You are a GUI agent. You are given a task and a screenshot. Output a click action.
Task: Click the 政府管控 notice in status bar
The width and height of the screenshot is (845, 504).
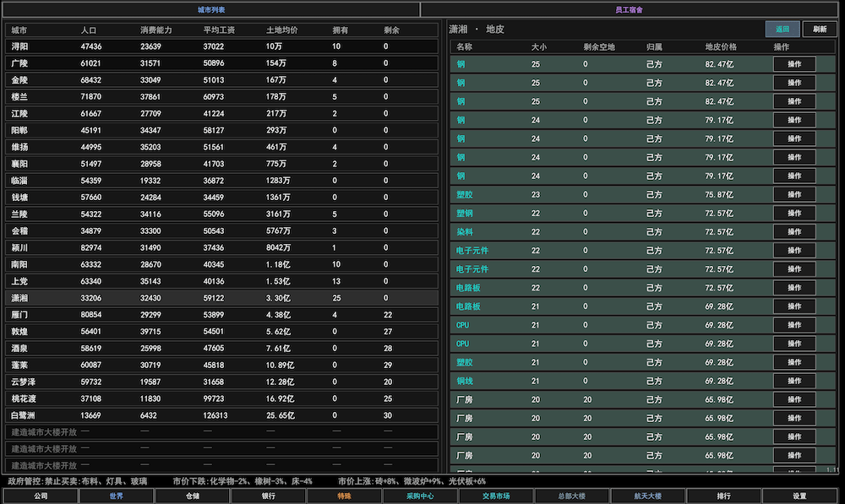tap(78, 481)
